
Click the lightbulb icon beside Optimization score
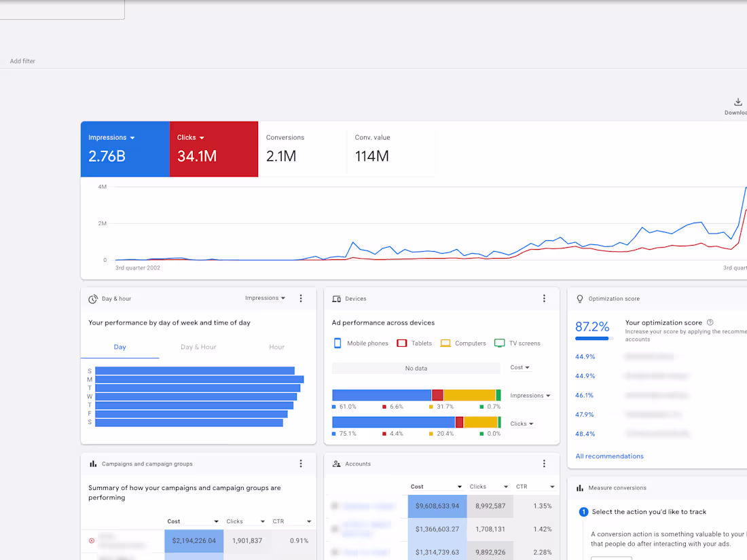(579, 298)
